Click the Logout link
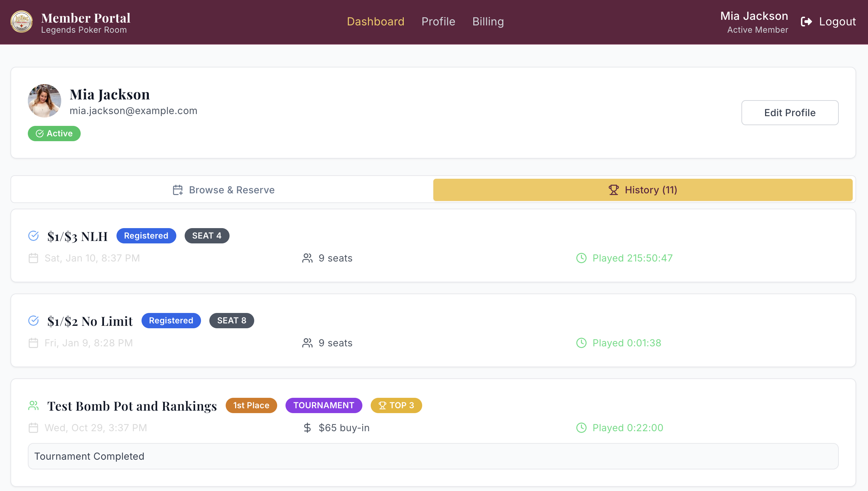The height and width of the screenshot is (491, 868). (837, 22)
